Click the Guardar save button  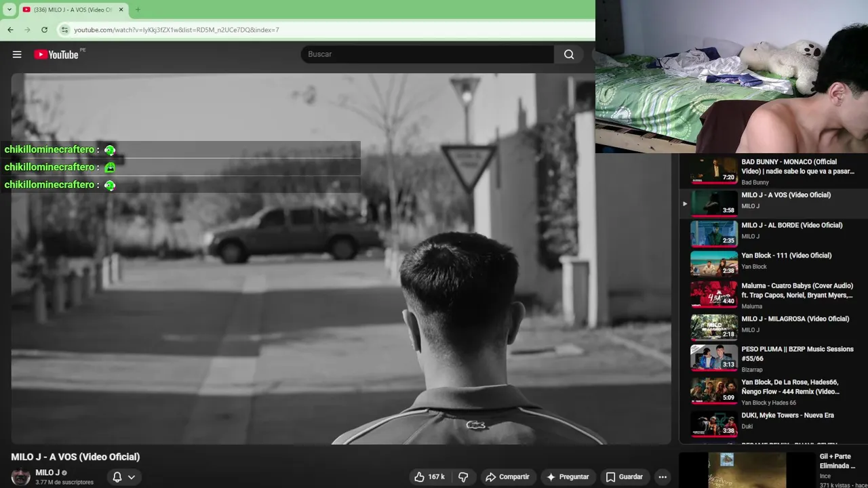(x=624, y=476)
